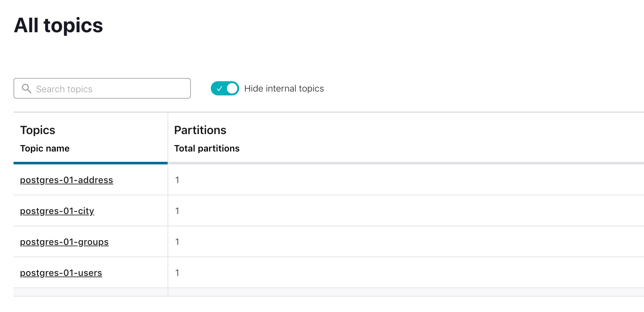644x312 pixels.
Task: Click the Partitions group header
Action: (x=200, y=130)
